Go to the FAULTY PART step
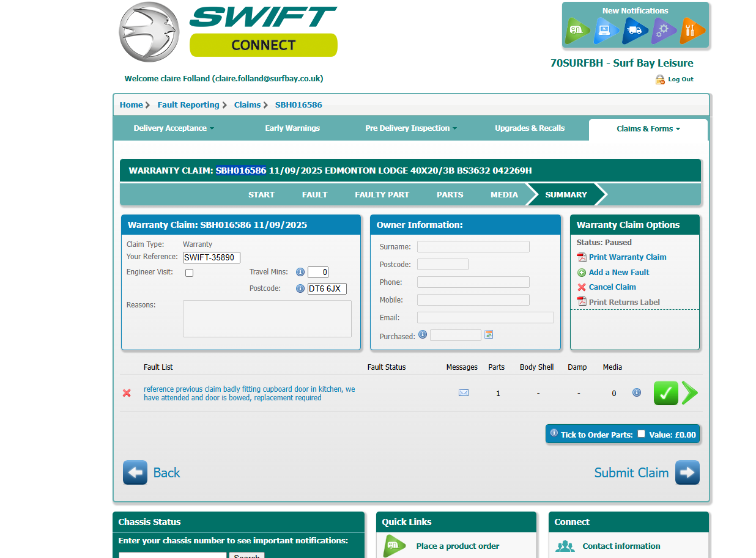 382,194
